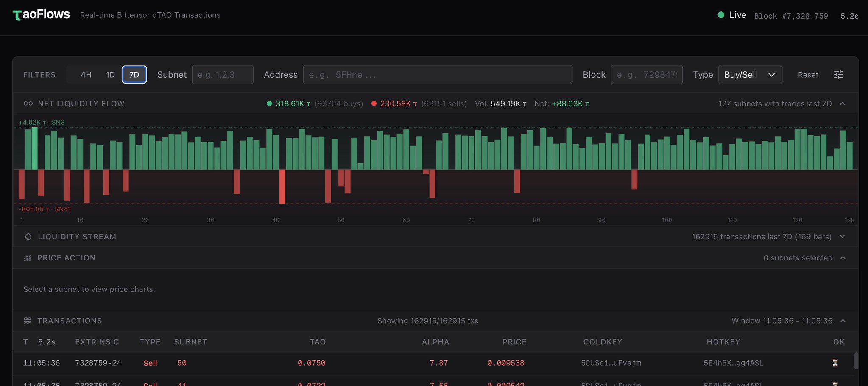Image resolution: width=868 pixels, height=386 pixels.
Task: Open the Buy/Sell type dropdown
Action: point(750,75)
